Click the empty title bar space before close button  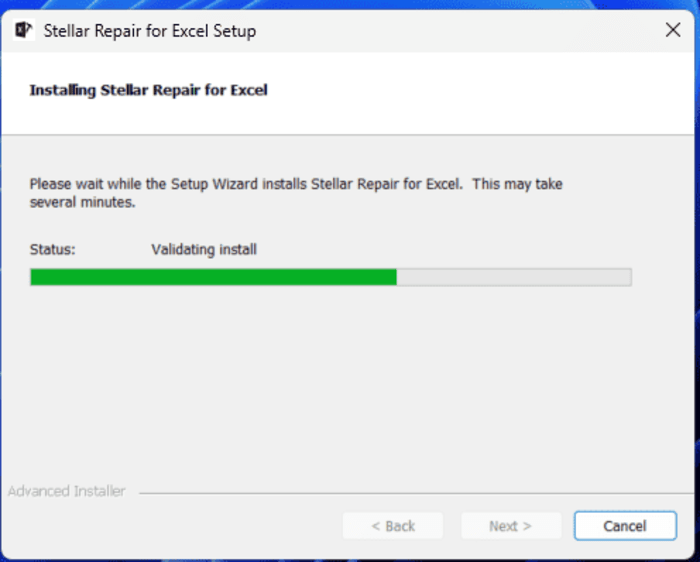pyautogui.click(x=460, y=30)
